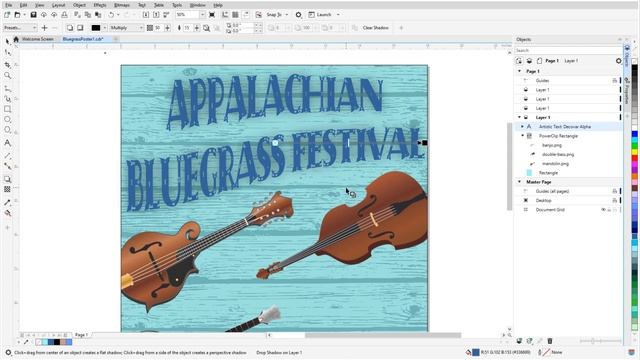This screenshot has height=360, width=640.
Task: Select the Polygon tool in the toolbox
Action: click(x=7, y=130)
